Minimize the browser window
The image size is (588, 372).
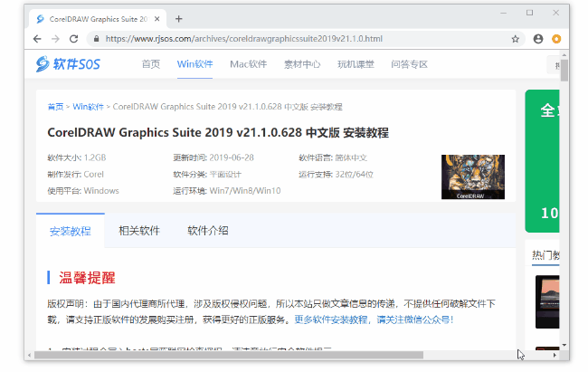(504, 14)
